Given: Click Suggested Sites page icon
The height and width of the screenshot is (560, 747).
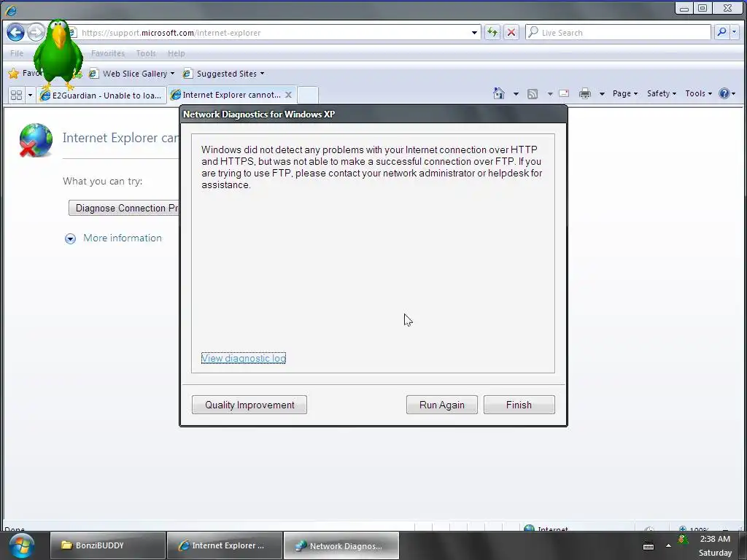Looking at the screenshot, I should (x=187, y=74).
